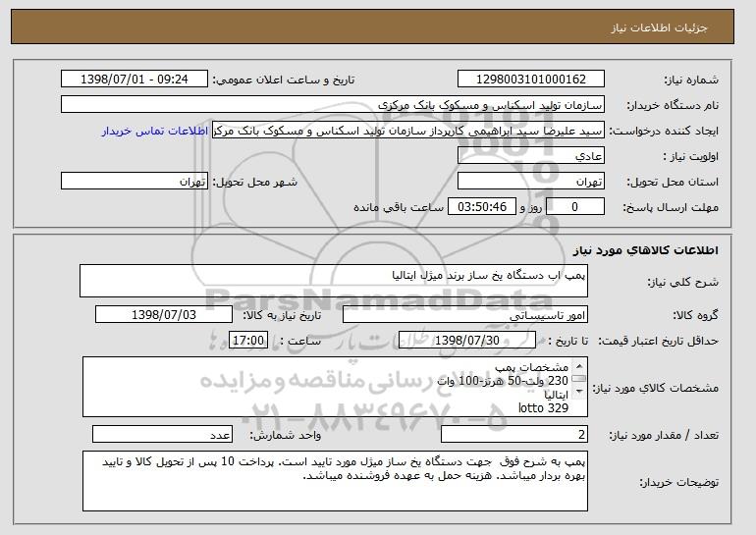
Task: Click the request creator name field
Action: (408, 131)
